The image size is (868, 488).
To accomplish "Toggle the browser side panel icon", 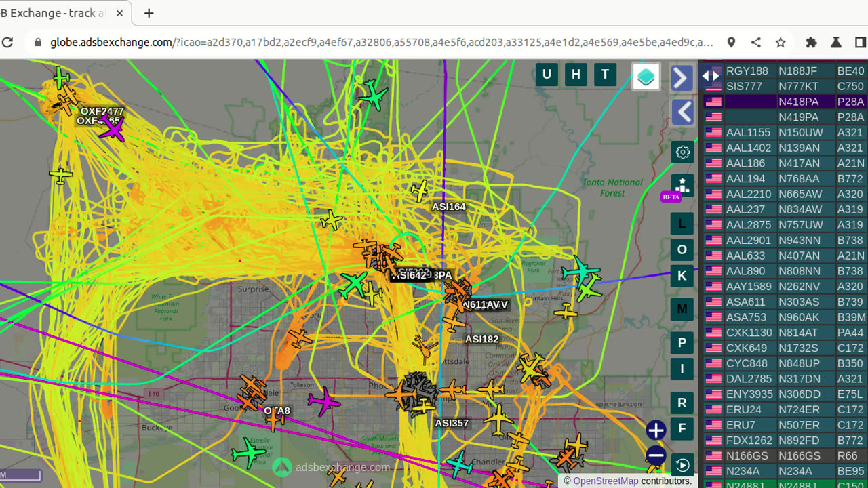I will coord(861,42).
